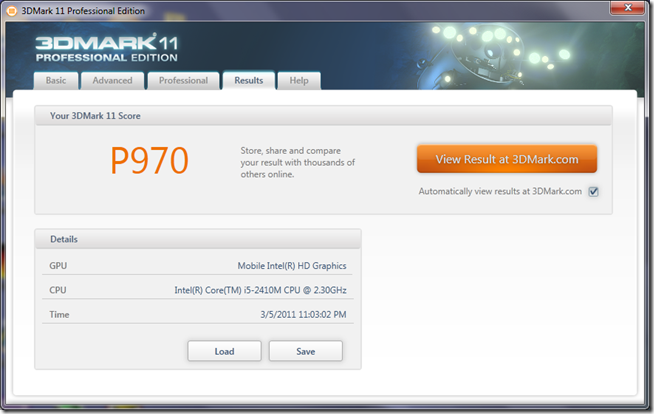Uncheck the automatically view results checkbox
654x414 pixels.
tap(593, 191)
